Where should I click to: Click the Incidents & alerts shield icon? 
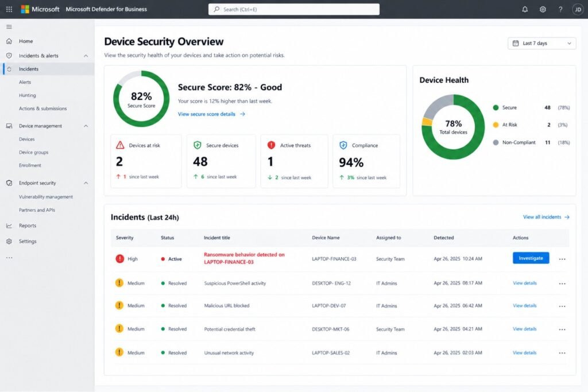tap(9, 56)
